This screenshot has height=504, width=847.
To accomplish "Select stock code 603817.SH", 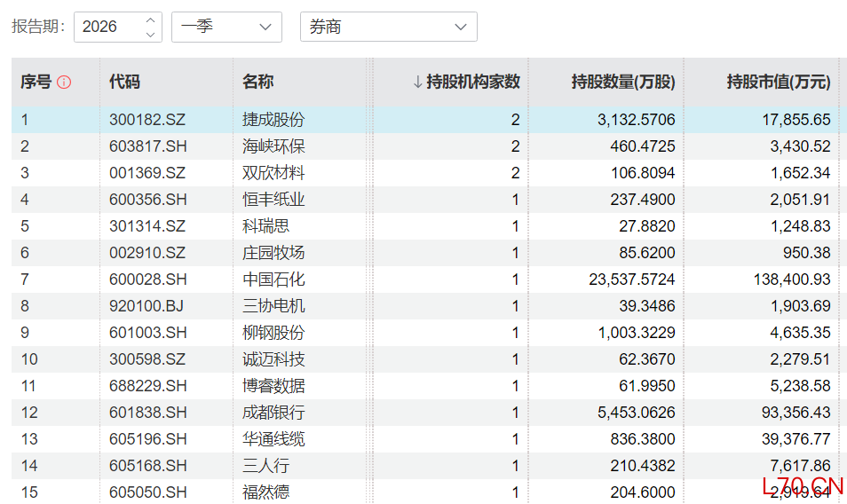I will pyautogui.click(x=148, y=146).
